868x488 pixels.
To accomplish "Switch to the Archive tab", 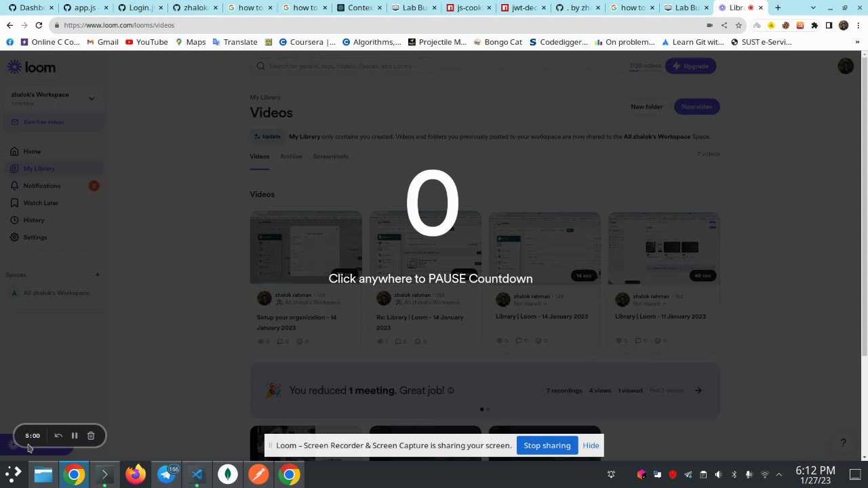I will tap(291, 157).
